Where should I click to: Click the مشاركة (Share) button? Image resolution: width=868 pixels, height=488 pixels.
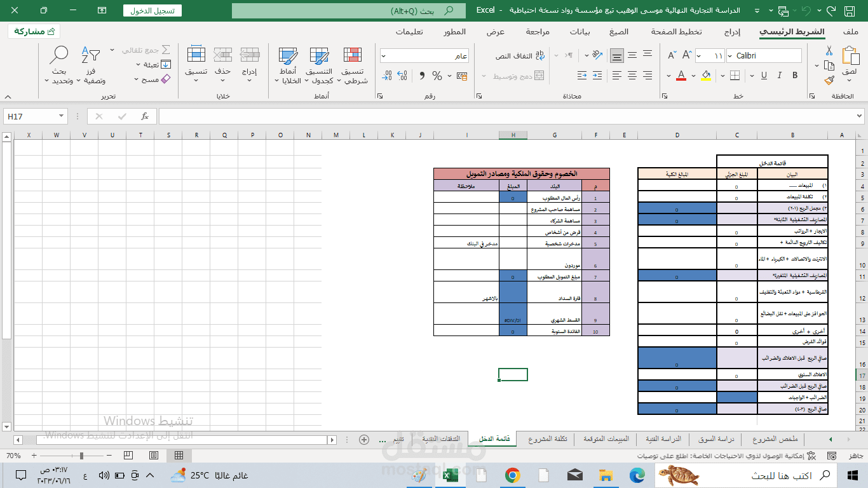click(x=34, y=31)
